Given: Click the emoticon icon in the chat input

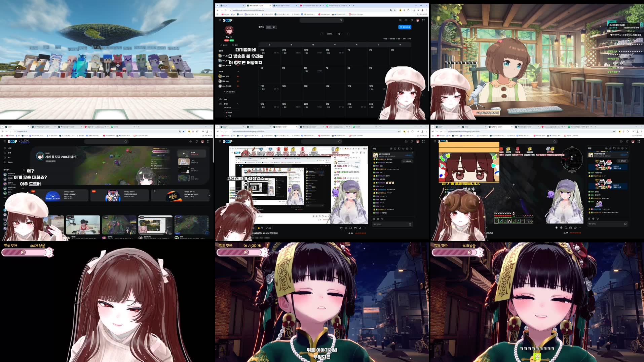Looking at the screenshot, I should click(x=410, y=224).
